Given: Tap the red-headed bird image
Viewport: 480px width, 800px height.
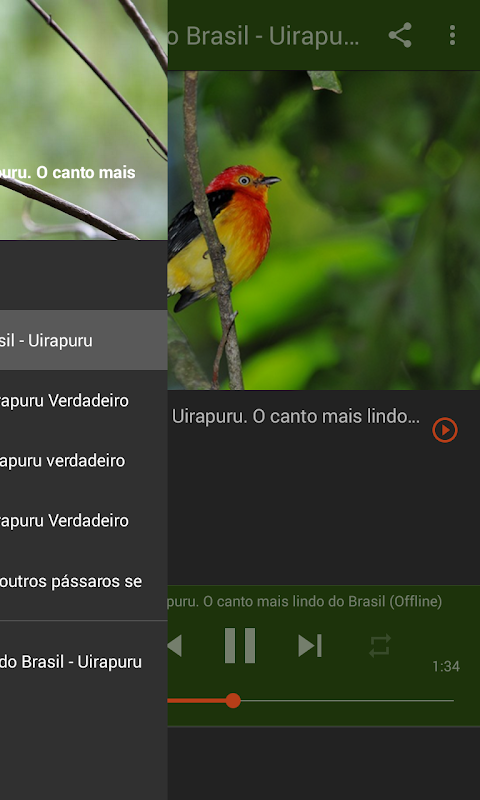Looking at the screenshot, I should coord(324,231).
